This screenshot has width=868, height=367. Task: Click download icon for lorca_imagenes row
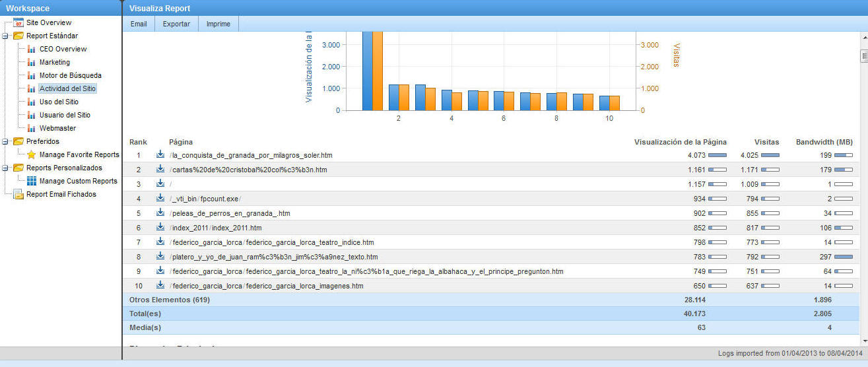coord(160,285)
